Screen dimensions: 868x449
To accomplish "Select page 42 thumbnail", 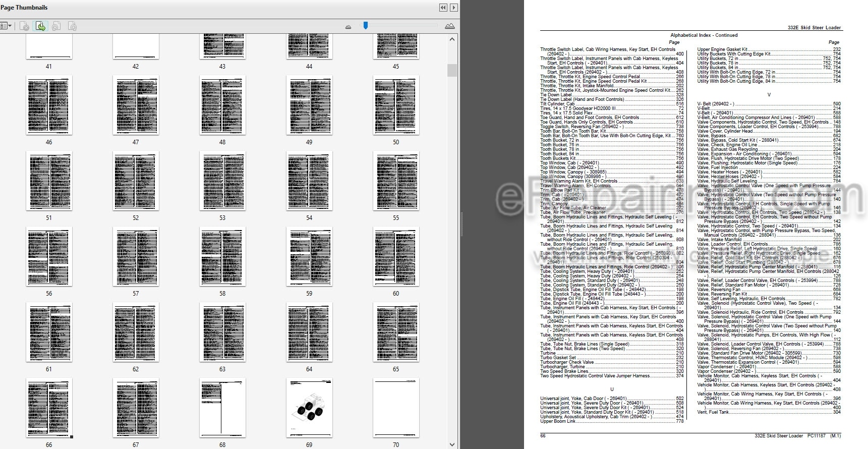I will coord(136,46).
